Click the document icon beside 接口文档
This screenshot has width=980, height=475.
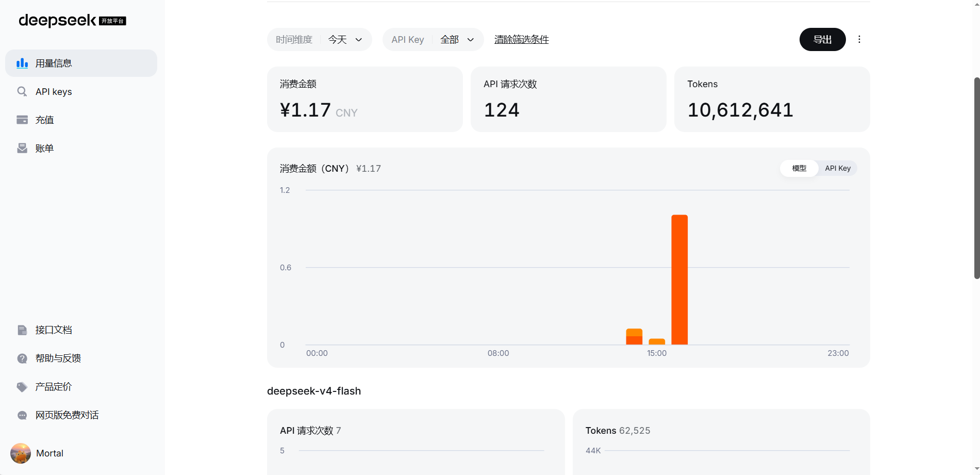point(22,330)
